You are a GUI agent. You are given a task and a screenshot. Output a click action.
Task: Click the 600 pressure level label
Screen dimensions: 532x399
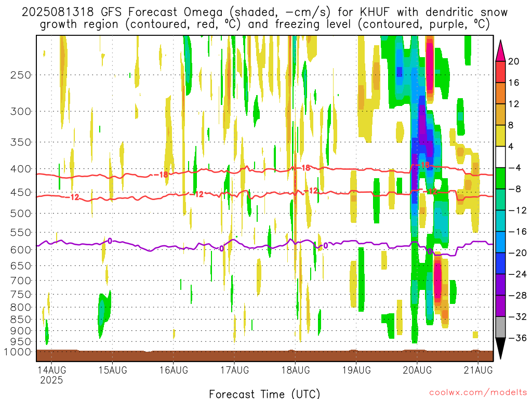21,250
